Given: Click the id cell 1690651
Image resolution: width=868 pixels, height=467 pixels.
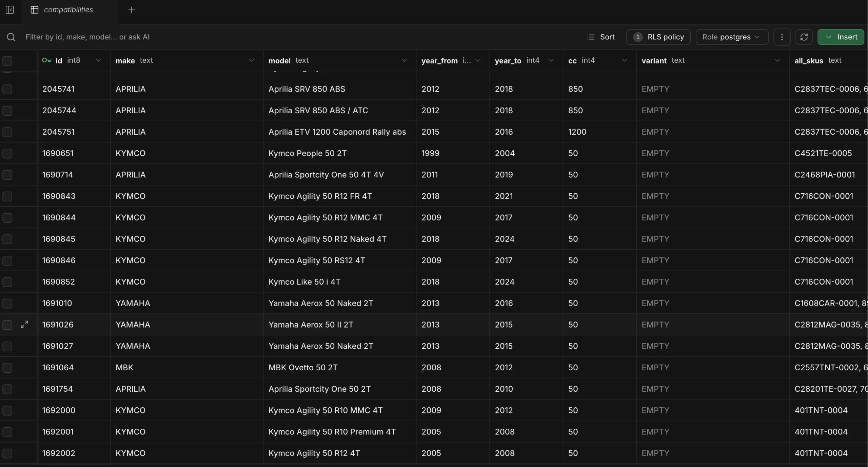Looking at the screenshot, I should click(x=74, y=153).
